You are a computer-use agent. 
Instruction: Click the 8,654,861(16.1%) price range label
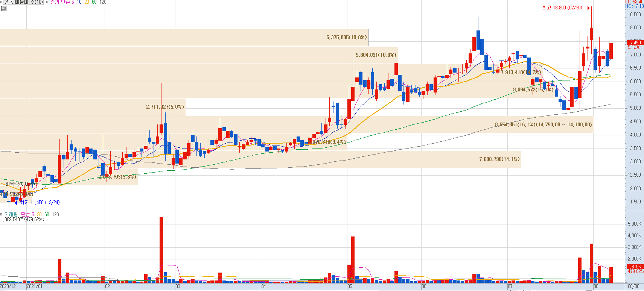543,124
